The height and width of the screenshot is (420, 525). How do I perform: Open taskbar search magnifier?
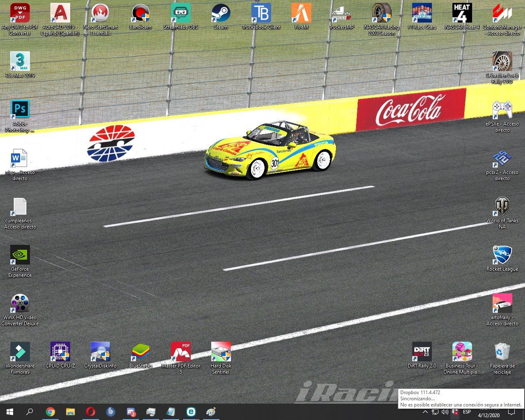pyautogui.click(x=30, y=412)
